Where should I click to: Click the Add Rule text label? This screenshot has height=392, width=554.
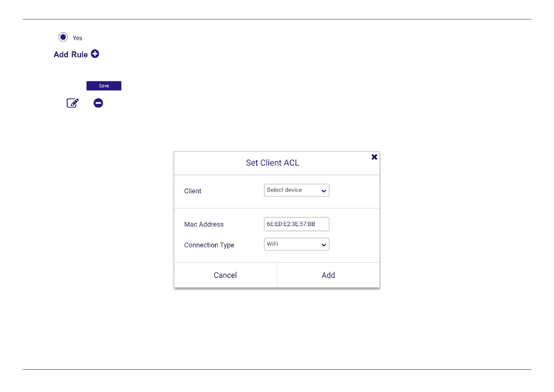click(71, 55)
